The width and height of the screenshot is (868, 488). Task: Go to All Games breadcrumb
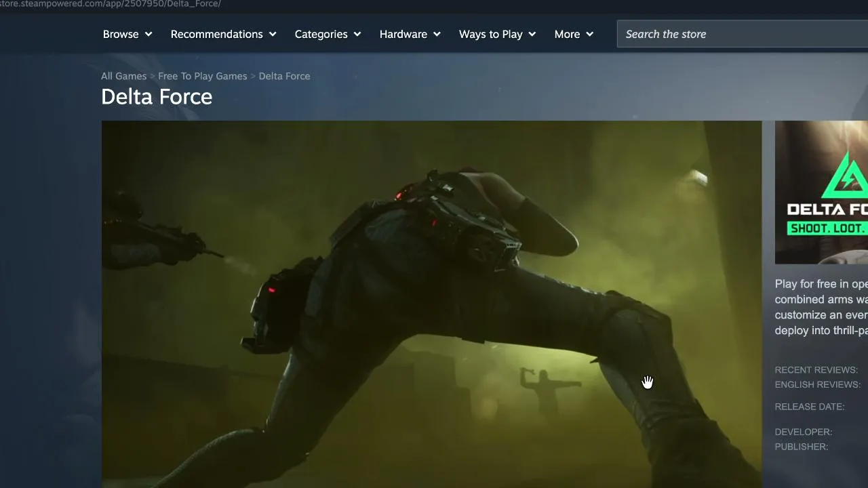123,76
